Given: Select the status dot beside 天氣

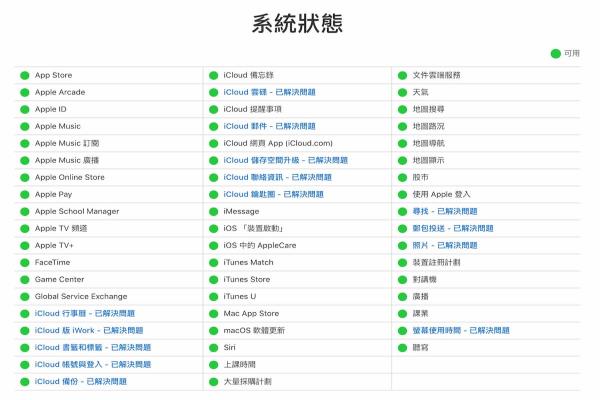Looking at the screenshot, I should click(402, 92).
